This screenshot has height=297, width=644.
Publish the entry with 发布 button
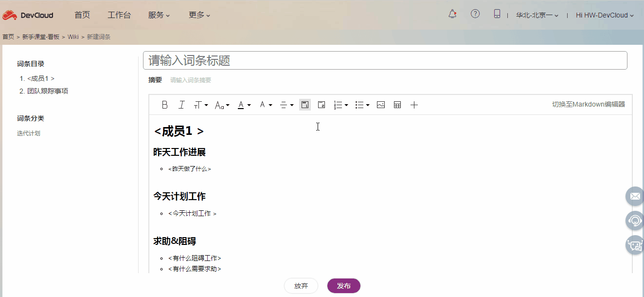343,286
